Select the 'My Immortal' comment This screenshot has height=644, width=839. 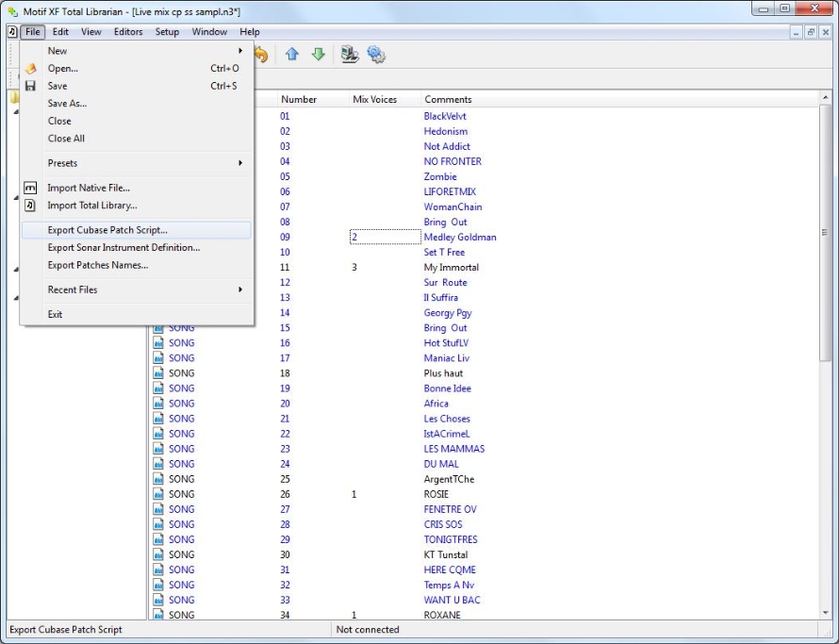451,267
